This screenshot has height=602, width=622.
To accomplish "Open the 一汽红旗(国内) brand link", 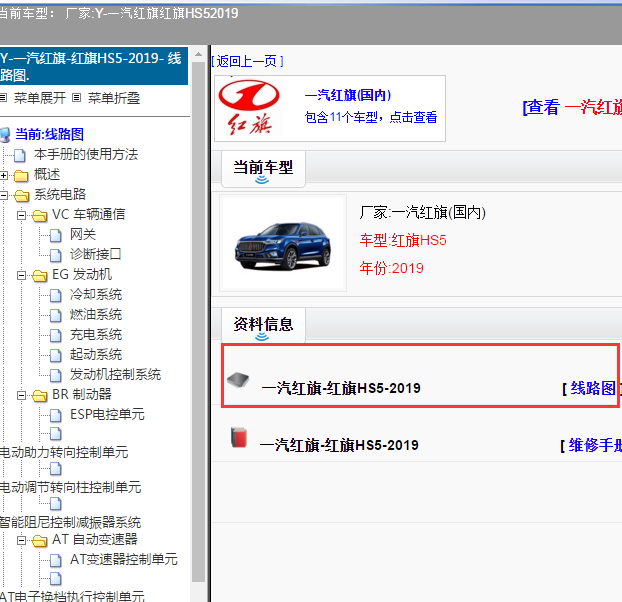I will click(348, 95).
